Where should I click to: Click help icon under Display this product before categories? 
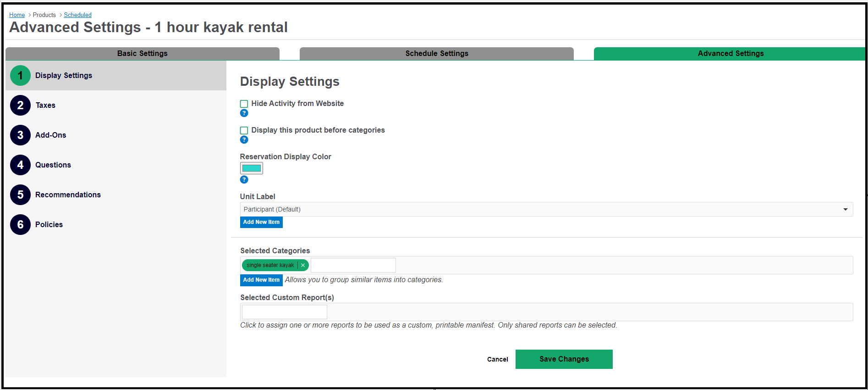(244, 140)
